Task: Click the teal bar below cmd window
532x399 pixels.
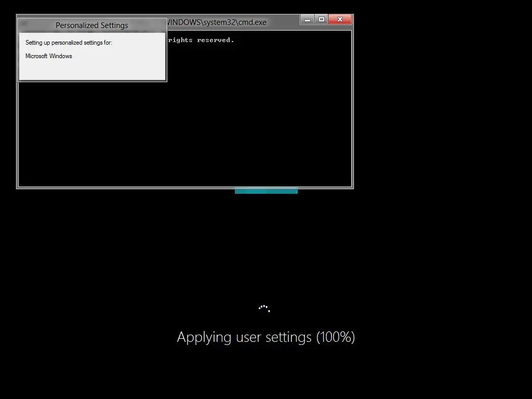Action: coord(266,191)
